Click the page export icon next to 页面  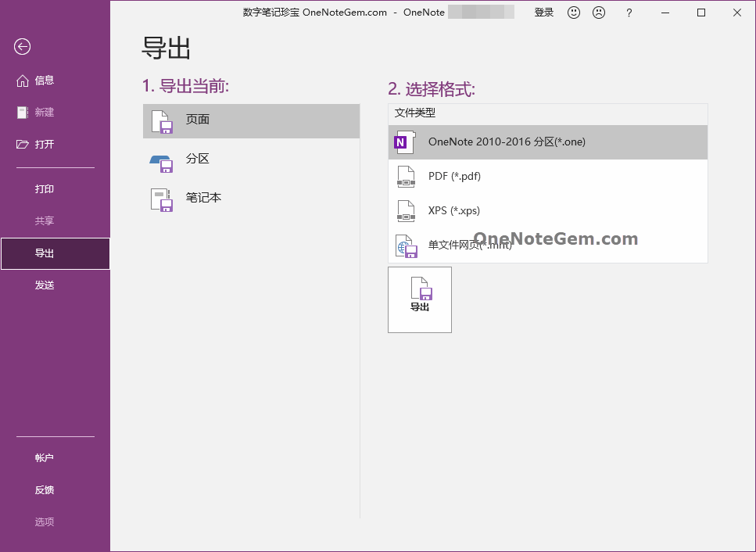pyautogui.click(x=162, y=121)
